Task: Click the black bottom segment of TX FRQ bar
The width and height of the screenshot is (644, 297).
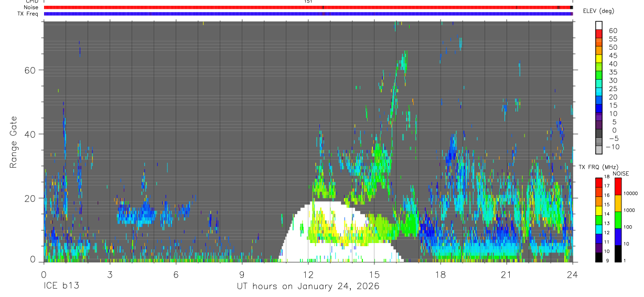Action: point(599,257)
